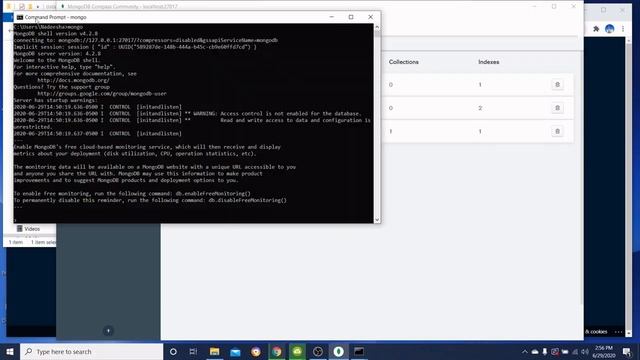Open File Explorer from the taskbar

pyautogui.click(x=214, y=351)
